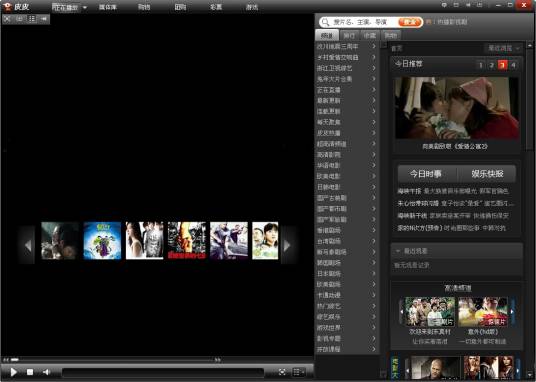This screenshot has height=382, width=536.
Task: Select recommendation page 1 indicator
Action: 481,65
